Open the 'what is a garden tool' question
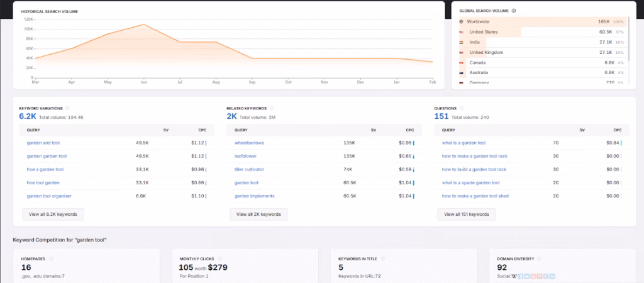 [464, 143]
